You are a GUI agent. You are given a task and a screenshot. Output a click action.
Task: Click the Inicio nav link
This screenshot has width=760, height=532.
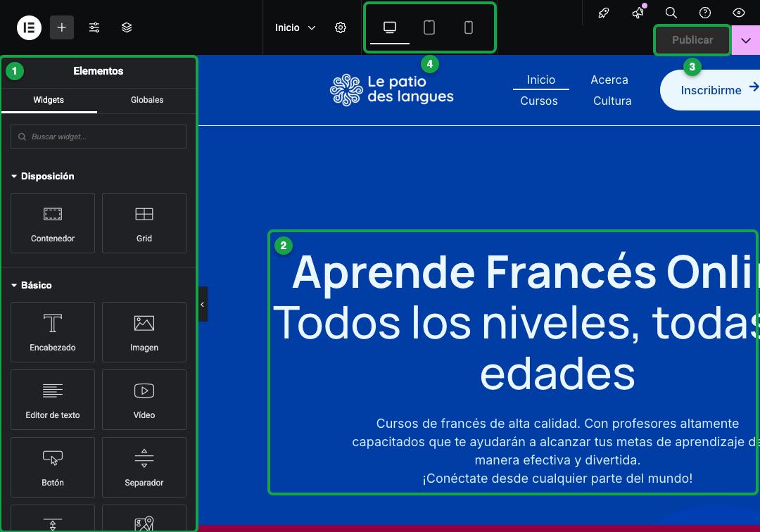541,80
